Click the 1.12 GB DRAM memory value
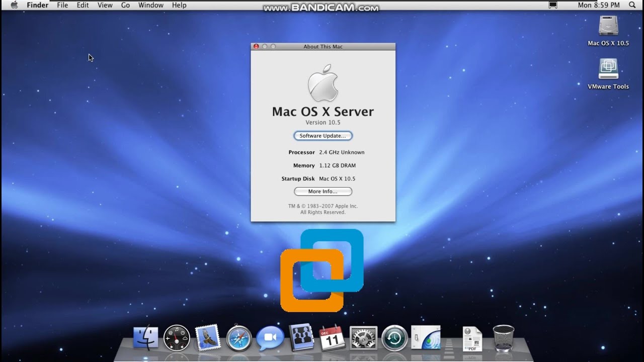The height and width of the screenshot is (362, 644). point(337,165)
